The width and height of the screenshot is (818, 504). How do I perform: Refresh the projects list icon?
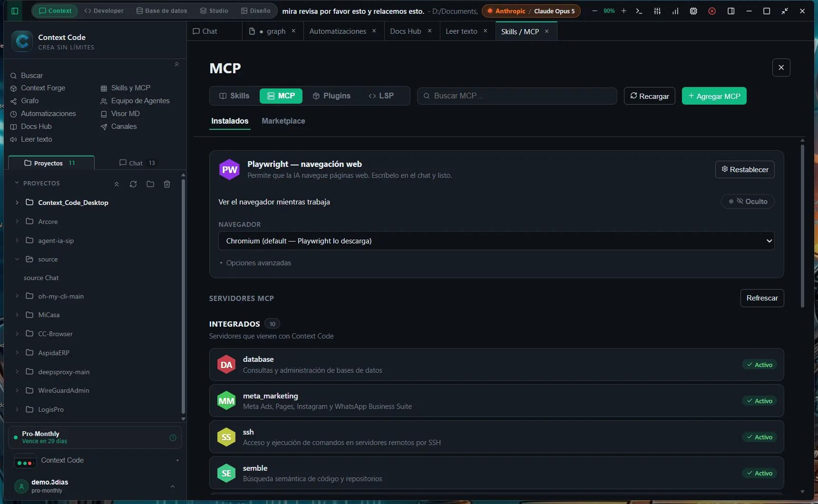133,184
